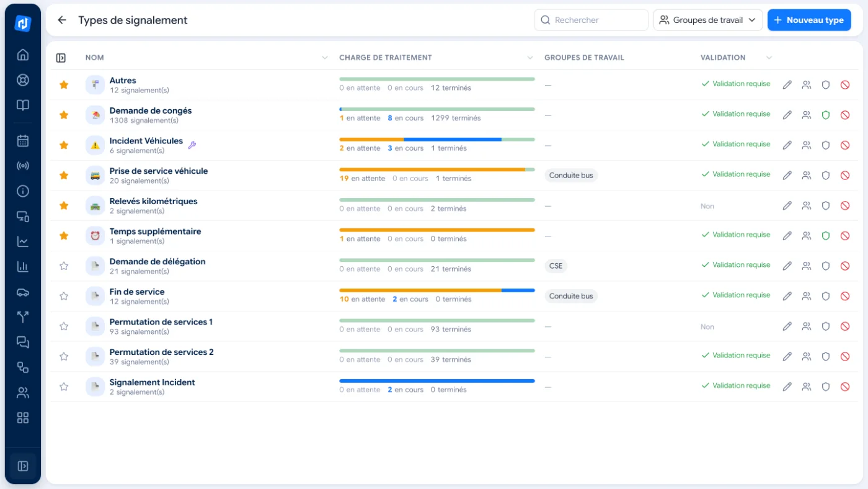Click the green shield icon for Temps supplémentaire
The height and width of the screenshot is (489, 868).
click(x=826, y=236)
